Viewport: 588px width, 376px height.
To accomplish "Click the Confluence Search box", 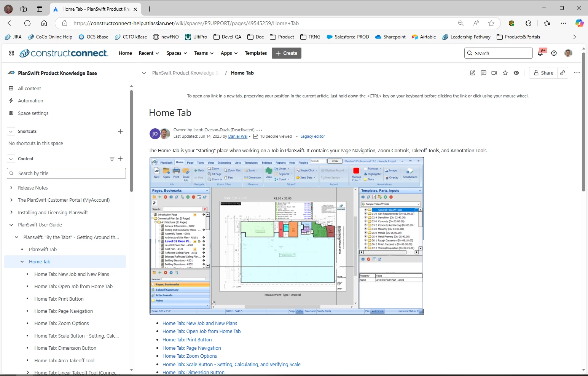I will tap(499, 53).
